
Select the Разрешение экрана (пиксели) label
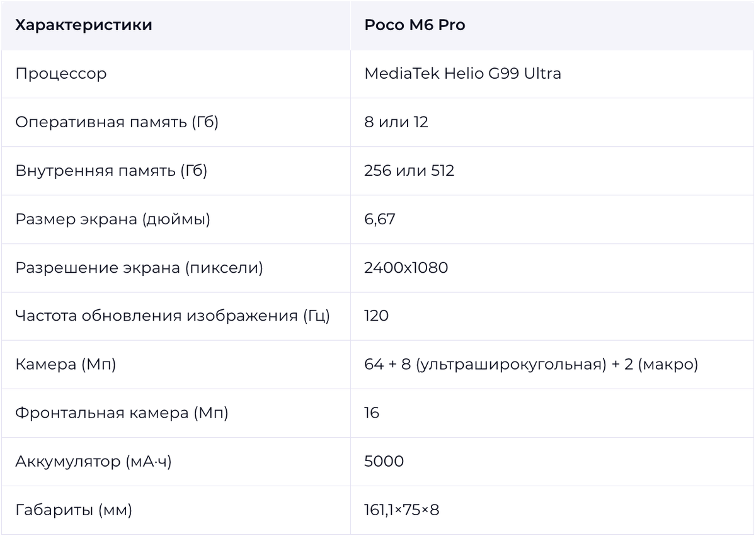coord(139,268)
